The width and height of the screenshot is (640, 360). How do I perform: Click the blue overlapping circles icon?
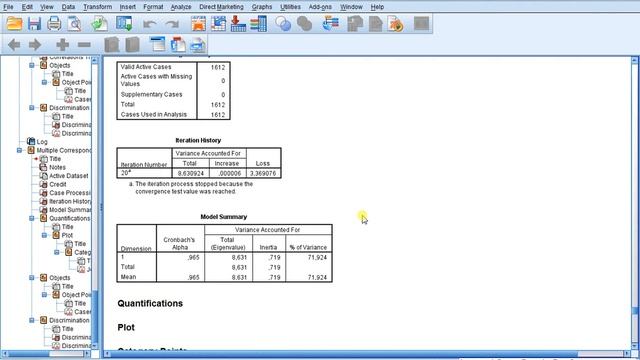[283, 24]
